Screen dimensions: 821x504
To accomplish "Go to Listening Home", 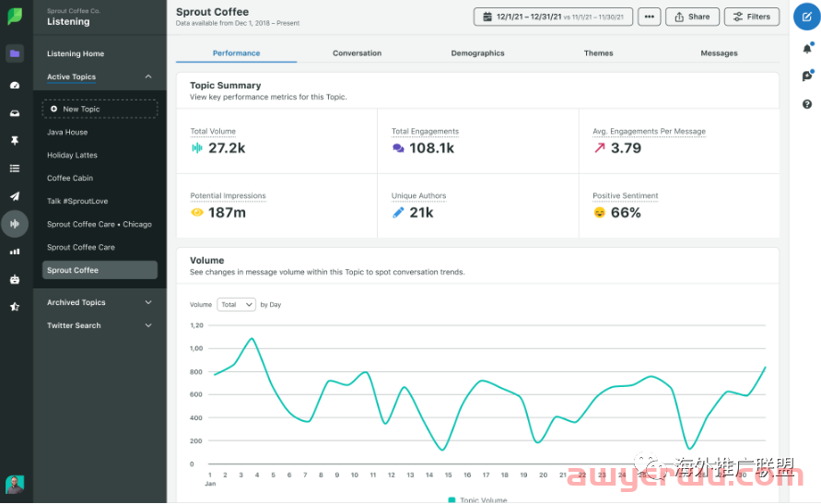I will tap(76, 53).
